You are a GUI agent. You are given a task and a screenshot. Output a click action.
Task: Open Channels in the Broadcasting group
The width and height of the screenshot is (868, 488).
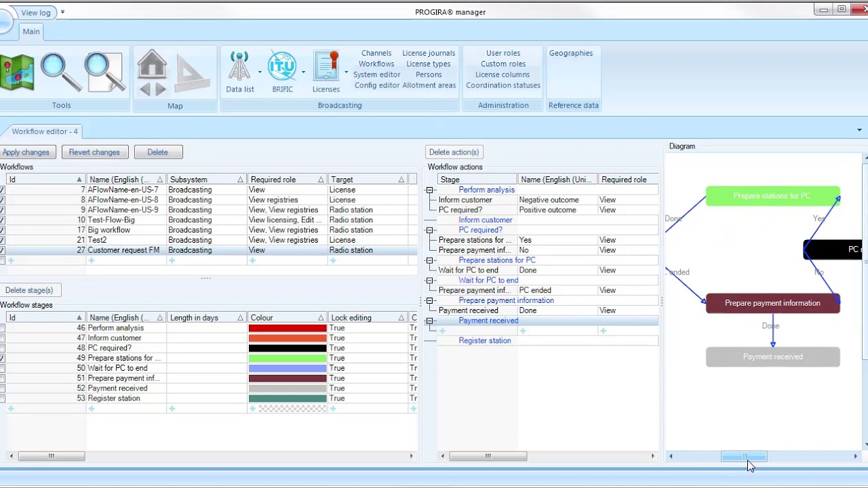tap(376, 53)
